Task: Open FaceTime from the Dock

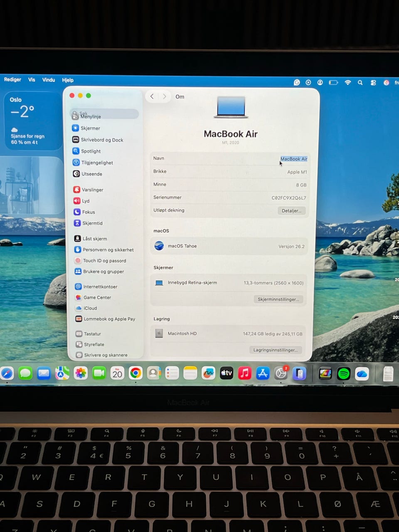Action: 99,373
